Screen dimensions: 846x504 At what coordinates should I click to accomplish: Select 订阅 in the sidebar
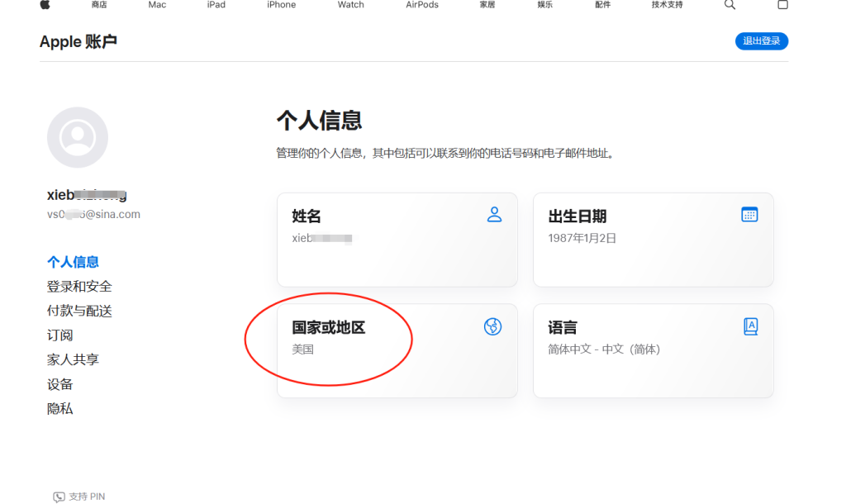pyautogui.click(x=60, y=335)
